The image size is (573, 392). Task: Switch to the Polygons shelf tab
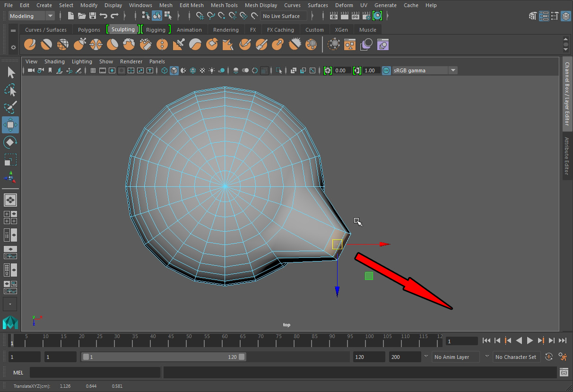[89, 30]
